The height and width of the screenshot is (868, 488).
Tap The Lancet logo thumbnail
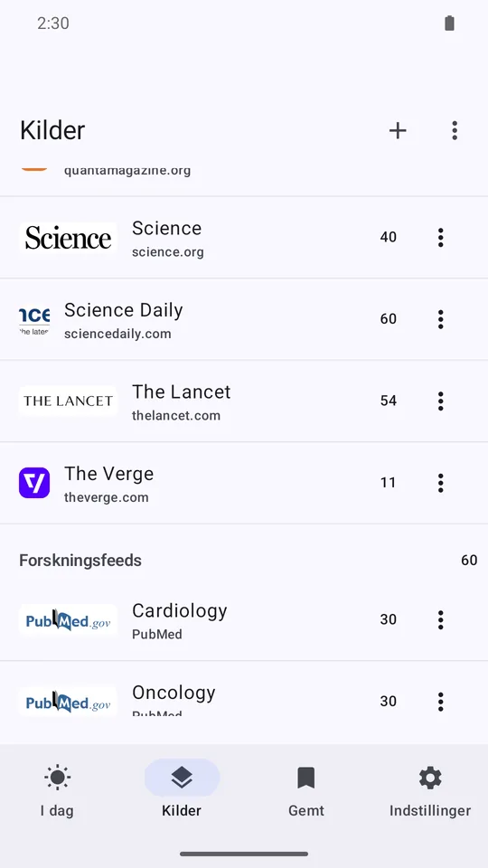tap(68, 401)
